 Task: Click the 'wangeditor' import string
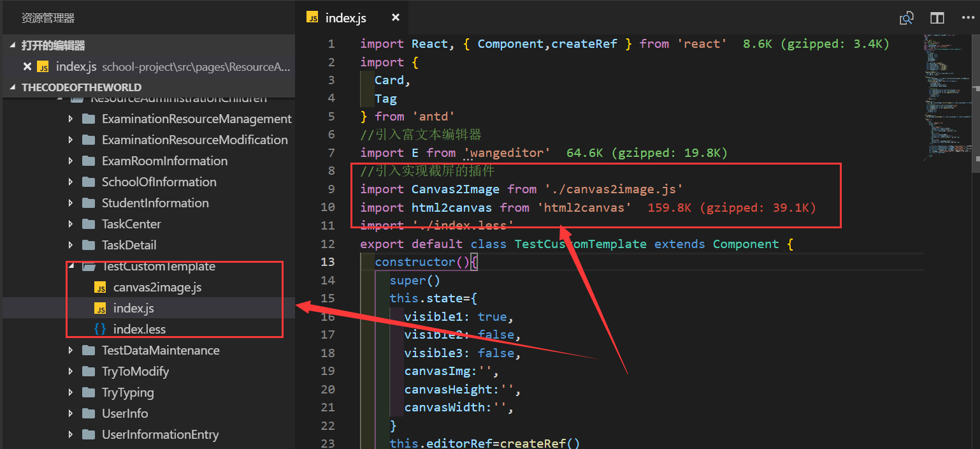(507, 153)
